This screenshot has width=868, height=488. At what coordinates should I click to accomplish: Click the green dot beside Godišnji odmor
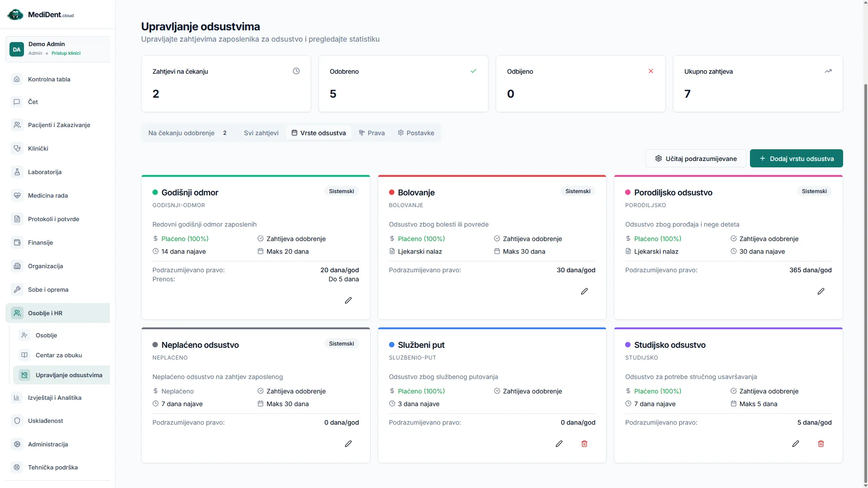coord(155,192)
